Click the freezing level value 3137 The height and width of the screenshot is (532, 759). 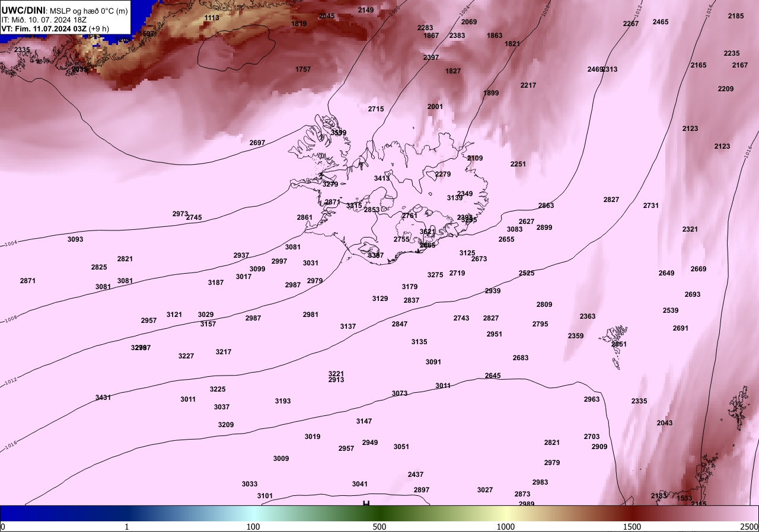pyautogui.click(x=348, y=326)
